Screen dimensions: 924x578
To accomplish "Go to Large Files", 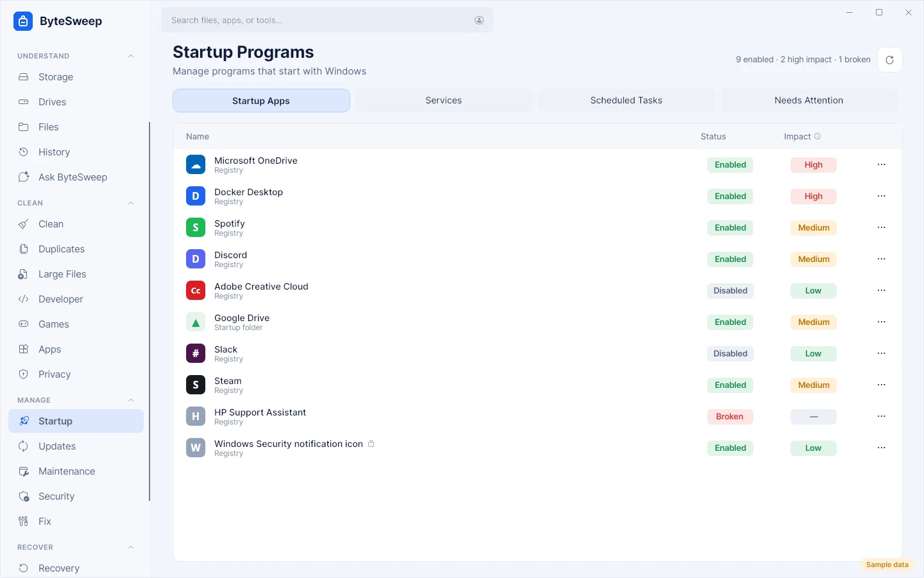I will tap(76, 274).
